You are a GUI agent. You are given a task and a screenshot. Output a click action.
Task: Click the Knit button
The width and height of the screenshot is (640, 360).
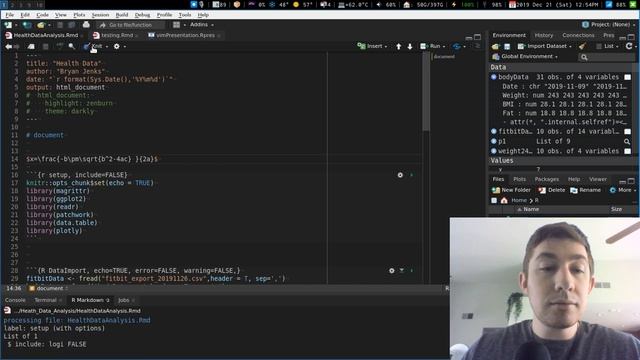(x=93, y=47)
